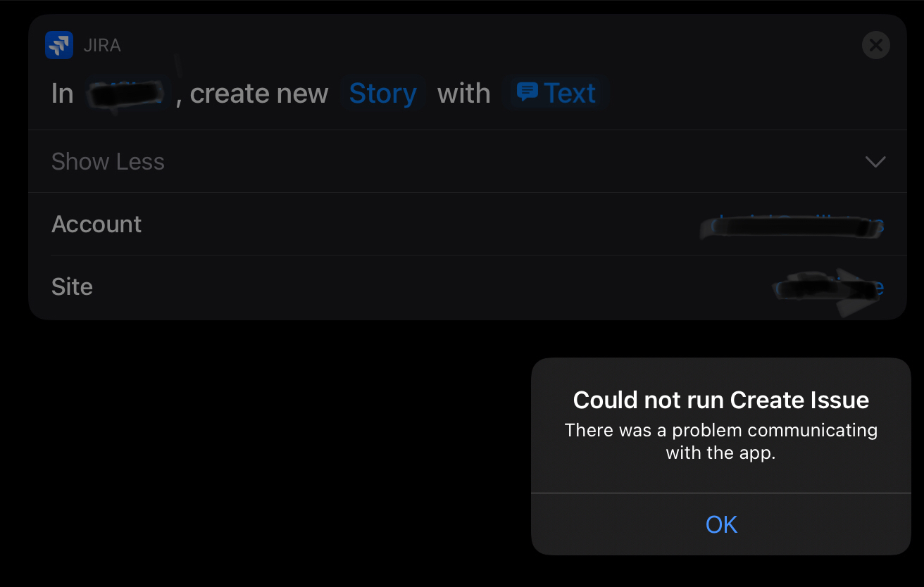Screen dimensions: 924x587
Task: Click the Could not run Create Issue title
Action: (721, 400)
